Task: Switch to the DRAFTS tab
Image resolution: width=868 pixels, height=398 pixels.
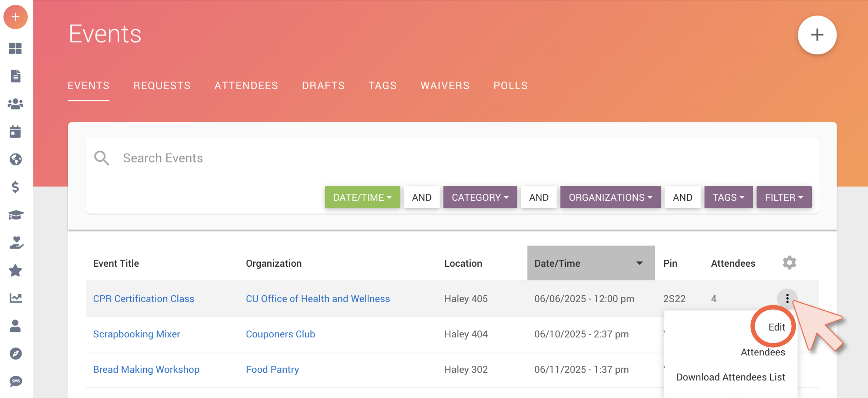Action: pos(323,86)
